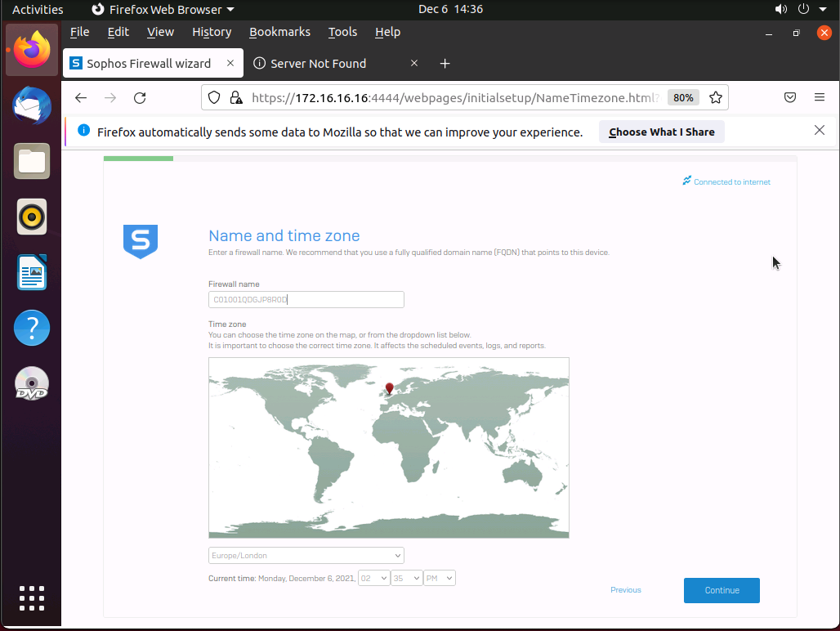Click the back navigation arrow
This screenshot has height=631, width=840.
coord(80,98)
